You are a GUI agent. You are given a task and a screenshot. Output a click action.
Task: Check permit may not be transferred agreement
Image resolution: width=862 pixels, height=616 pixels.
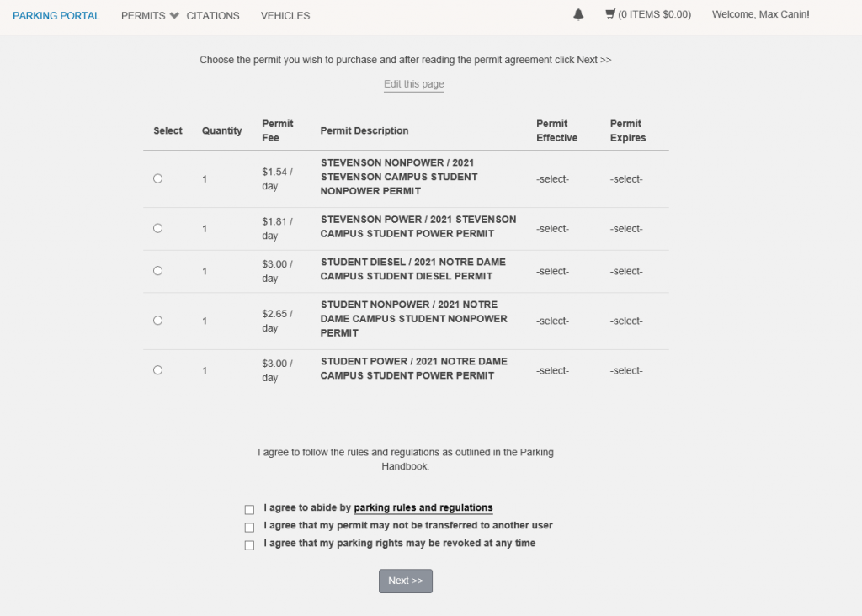[249, 528]
